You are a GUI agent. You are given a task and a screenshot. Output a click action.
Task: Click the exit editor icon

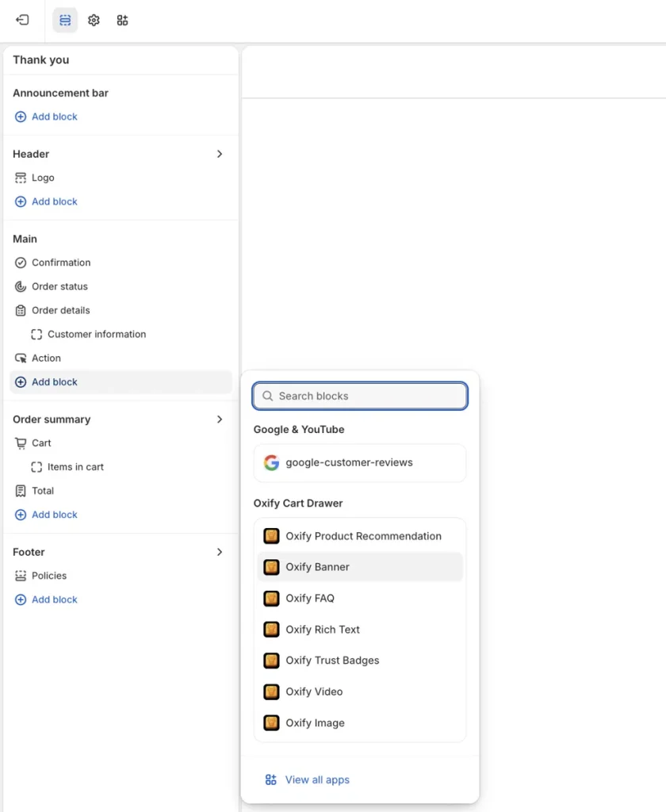tap(22, 20)
